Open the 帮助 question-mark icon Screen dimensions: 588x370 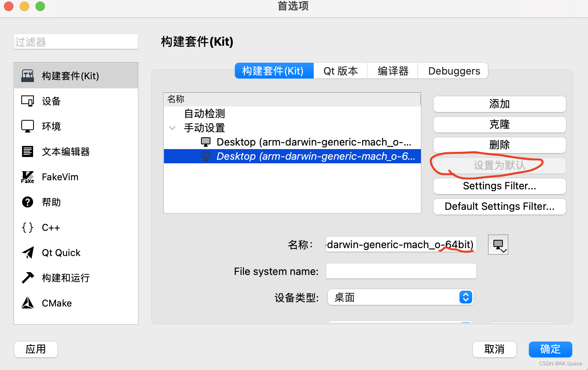pyautogui.click(x=28, y=202)
